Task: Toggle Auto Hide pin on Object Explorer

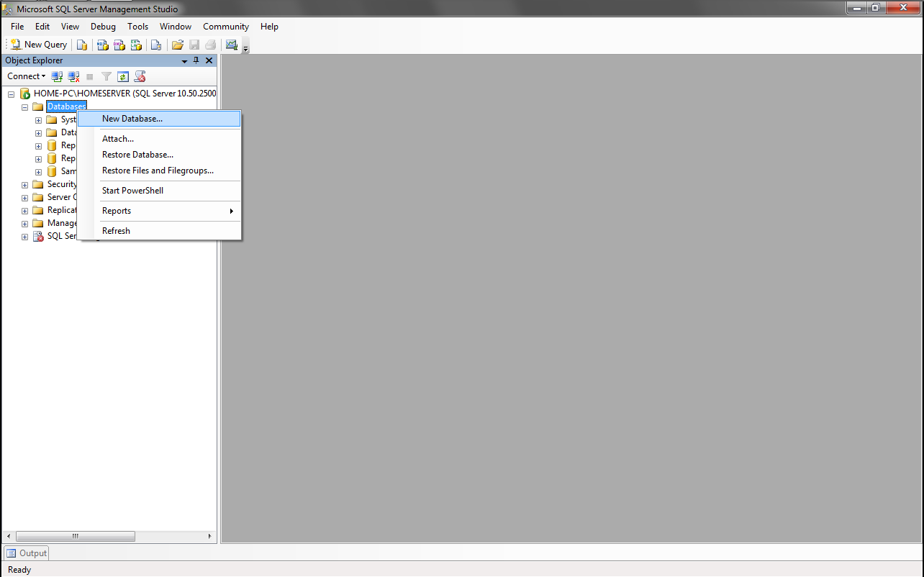Action: point(196,60)
